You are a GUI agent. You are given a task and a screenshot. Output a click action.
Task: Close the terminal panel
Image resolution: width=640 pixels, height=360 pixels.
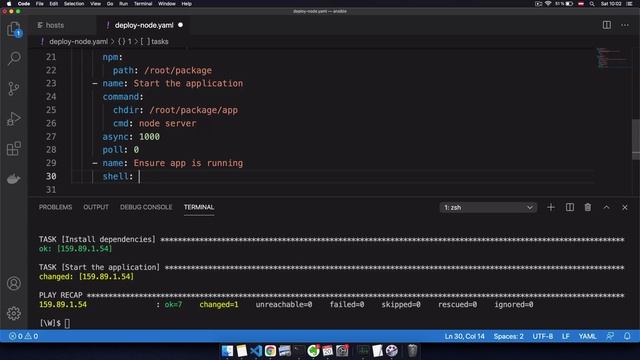(x=625, y=207)
